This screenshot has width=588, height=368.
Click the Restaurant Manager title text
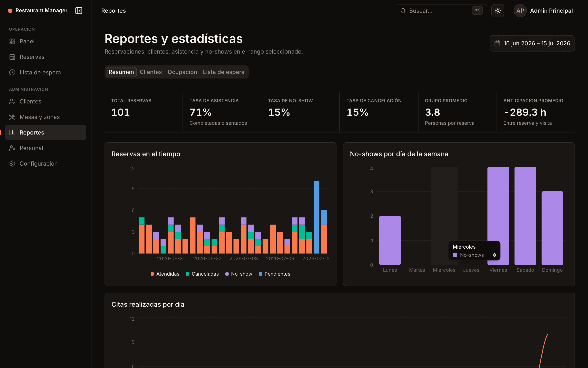[x=41, y=10]
